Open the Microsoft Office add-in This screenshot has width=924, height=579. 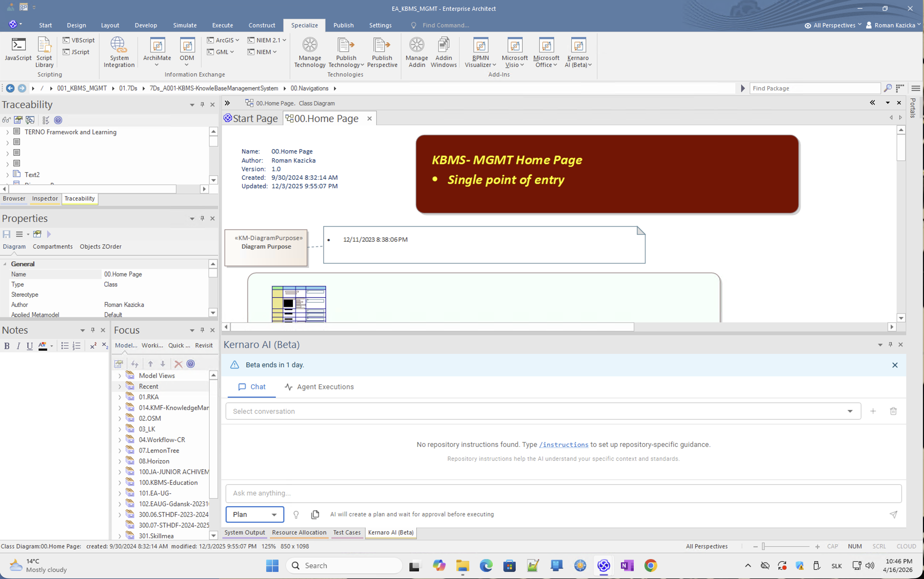546,52
